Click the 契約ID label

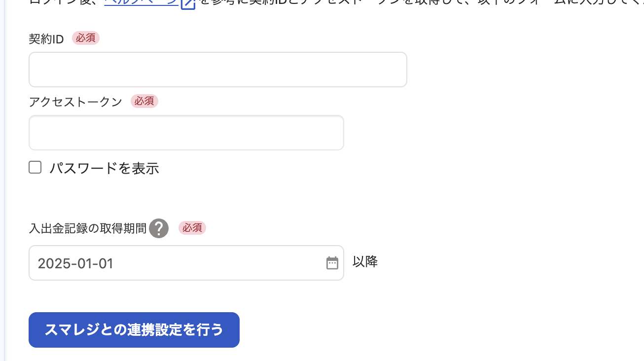point(46,38)
